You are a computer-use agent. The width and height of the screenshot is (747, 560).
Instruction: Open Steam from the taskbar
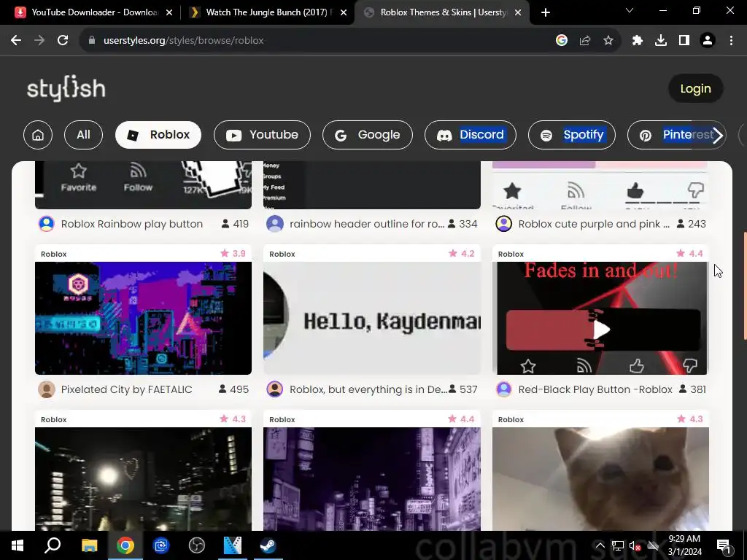pos(268,545)
